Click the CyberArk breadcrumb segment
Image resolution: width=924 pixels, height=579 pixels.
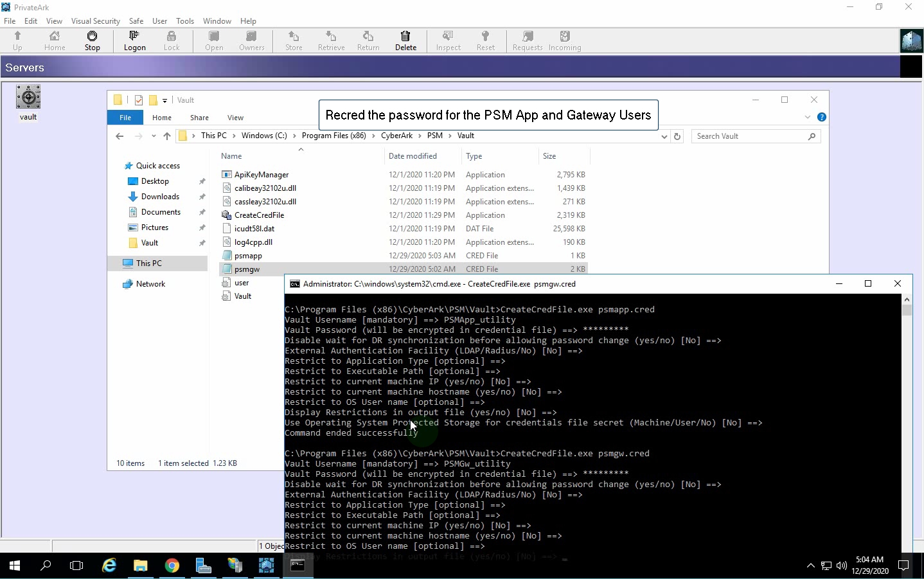coord(396,136)
